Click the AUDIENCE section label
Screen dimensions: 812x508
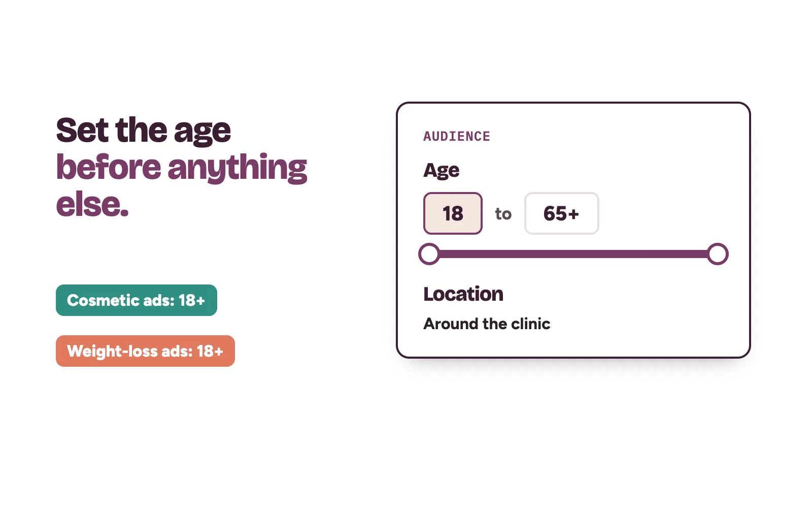pos(457,136)
